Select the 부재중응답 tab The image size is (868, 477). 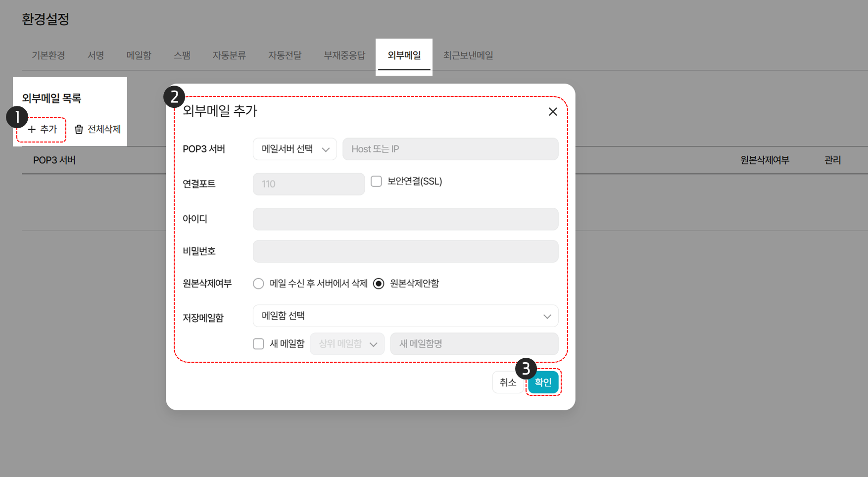coord(344,55)
